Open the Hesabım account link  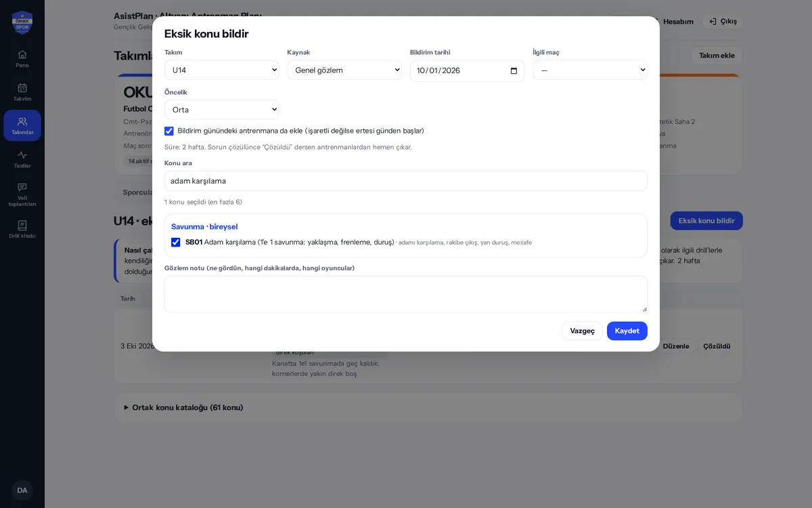point(678,22)
